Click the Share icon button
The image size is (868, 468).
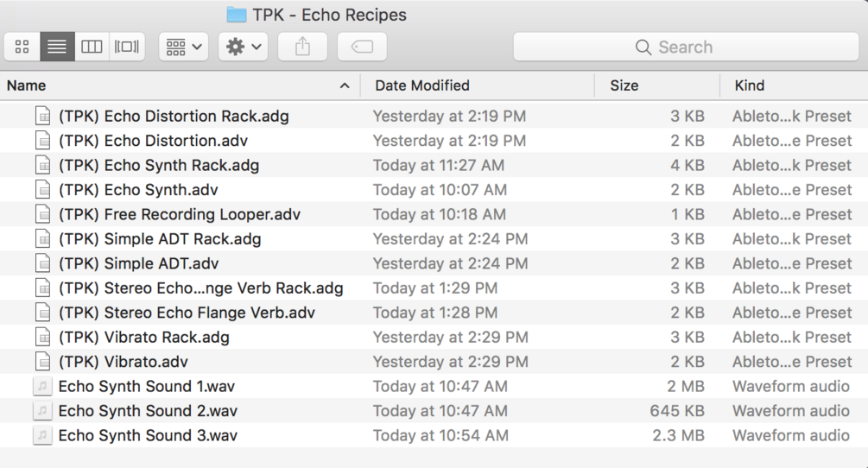(x=302, y=47)
